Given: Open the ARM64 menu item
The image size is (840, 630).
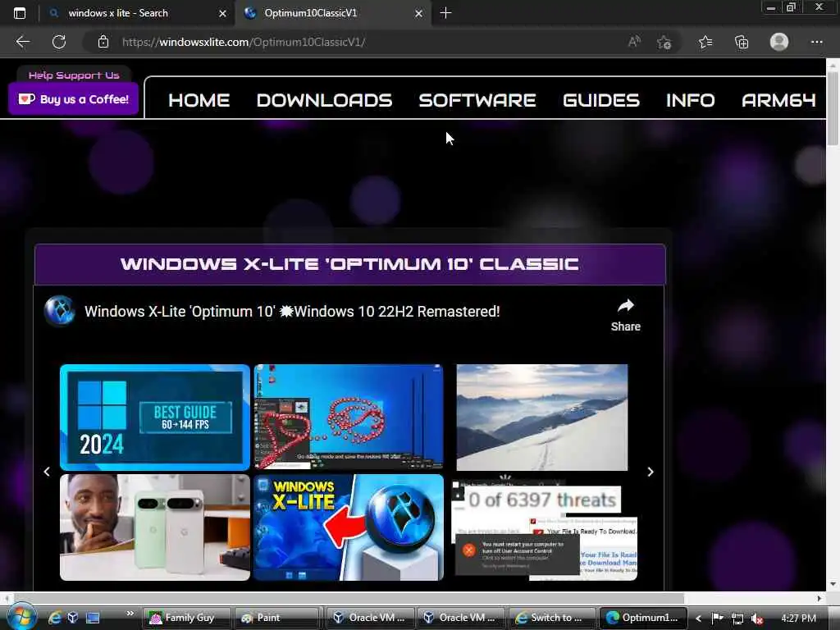Looking at the screenshot, I should 778,100.
